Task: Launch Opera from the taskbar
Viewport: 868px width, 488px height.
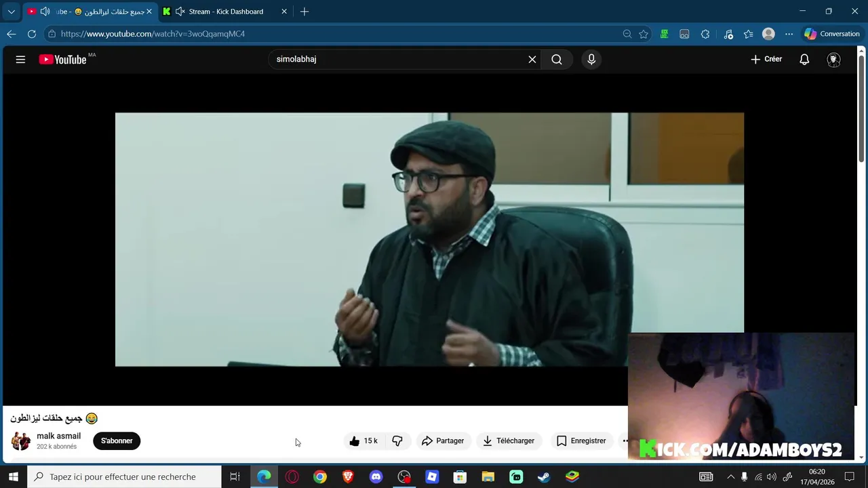Action: (x=292, y=477)
